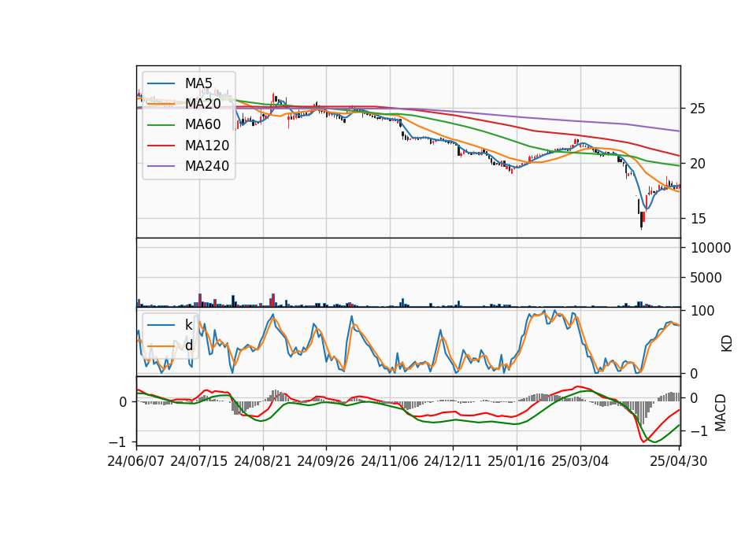Click the MACD left axis value 0
Screen dimensions: 756x543
click(x=123, y=402)
